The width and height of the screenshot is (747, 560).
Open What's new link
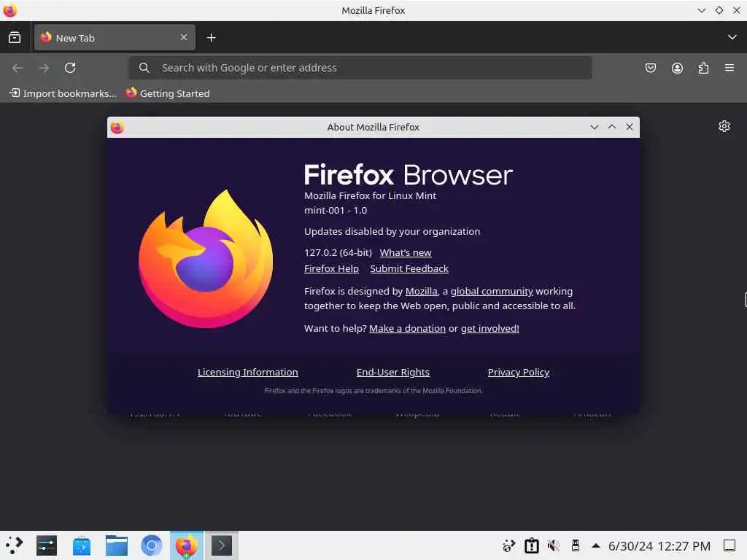coord(406,252)
